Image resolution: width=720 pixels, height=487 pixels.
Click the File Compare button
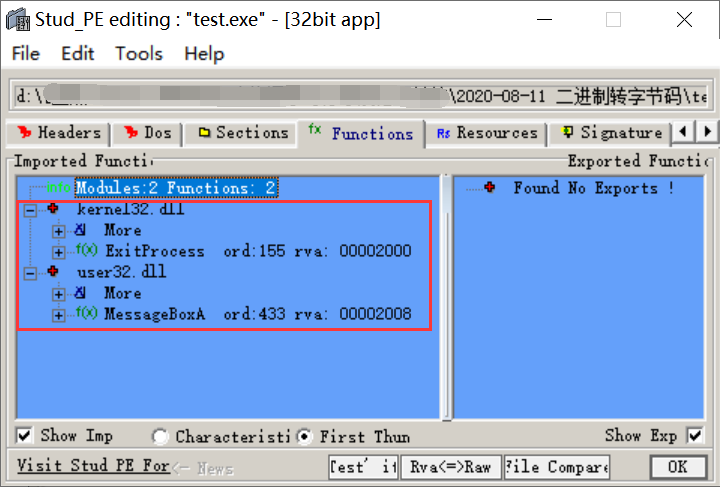tap(557, 467)
